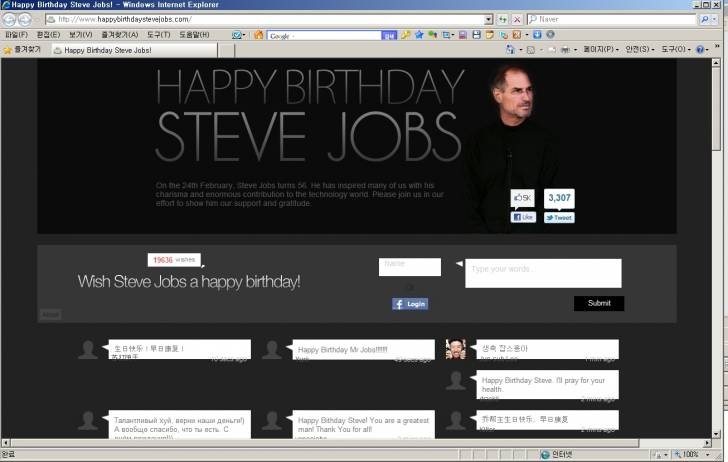
Task: Click the Tweet button
Action: 559,217
